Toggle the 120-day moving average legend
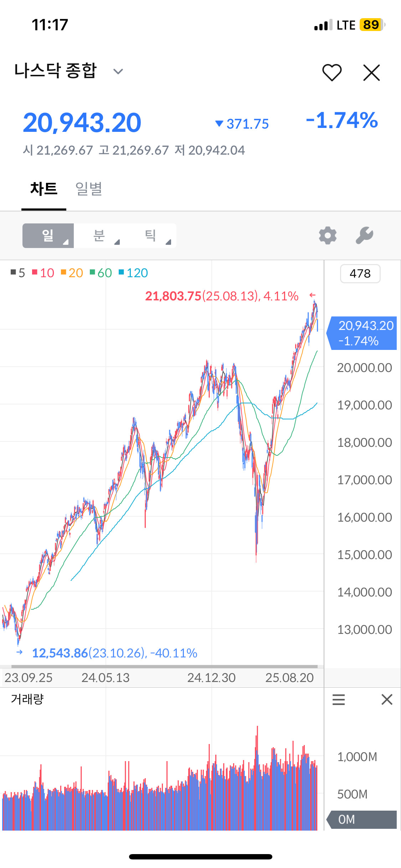Viewport: 401px width, 868px height. pos(133,273)
